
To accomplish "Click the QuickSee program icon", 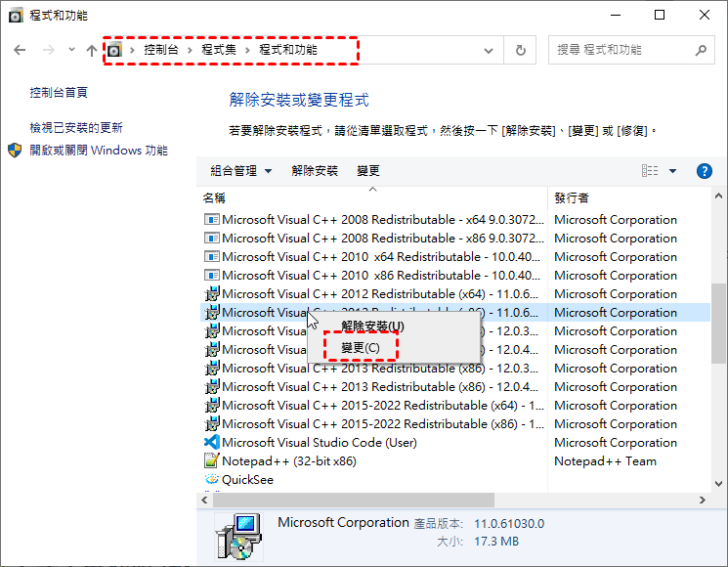I will (x=212, y=479).
